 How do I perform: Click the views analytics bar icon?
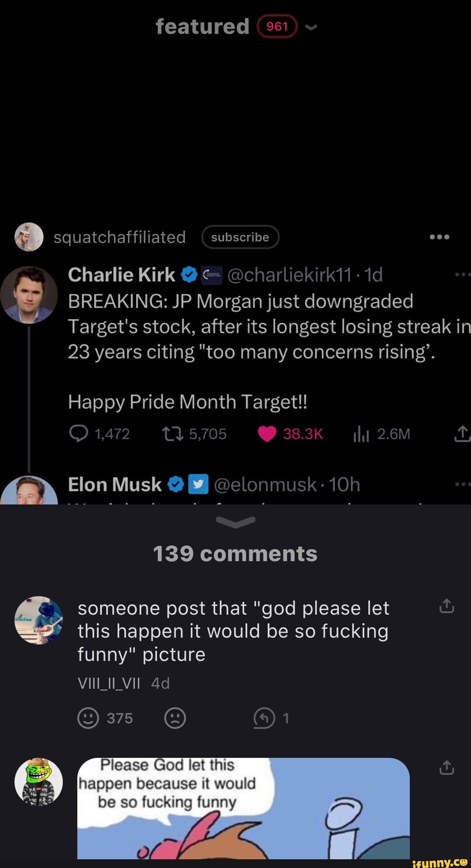pos(361,434)
